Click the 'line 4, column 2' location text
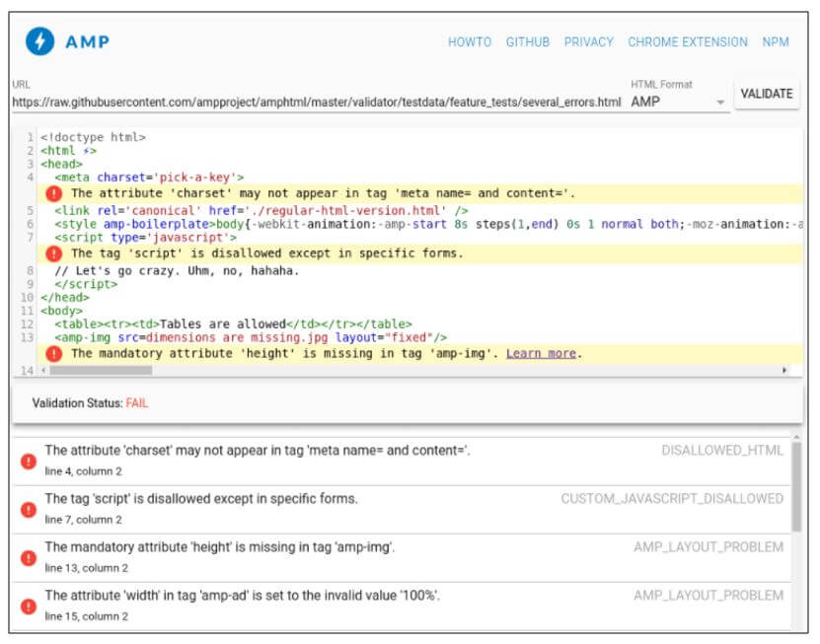This screenshot has width=820, height=644. [83, 471]
